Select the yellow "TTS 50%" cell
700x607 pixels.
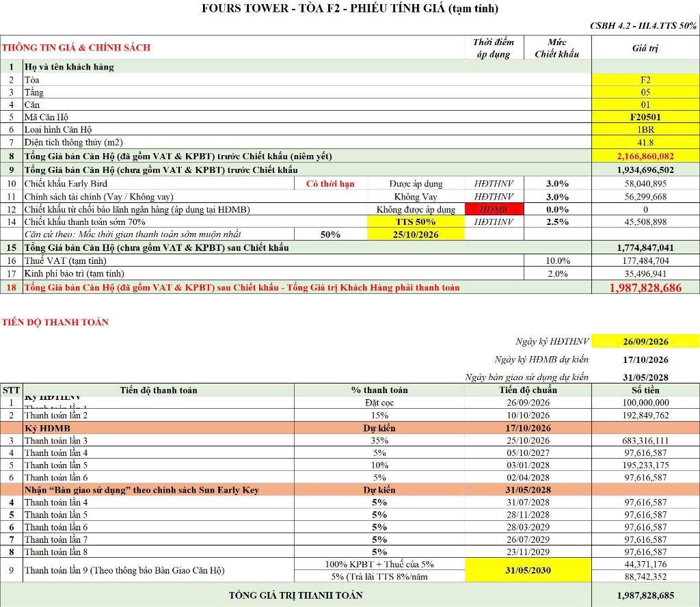416,222
